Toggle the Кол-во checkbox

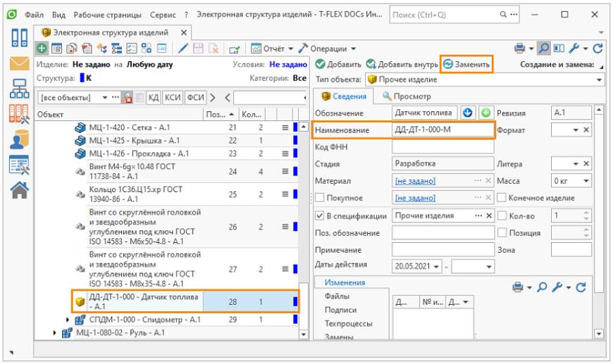(502, 215)
